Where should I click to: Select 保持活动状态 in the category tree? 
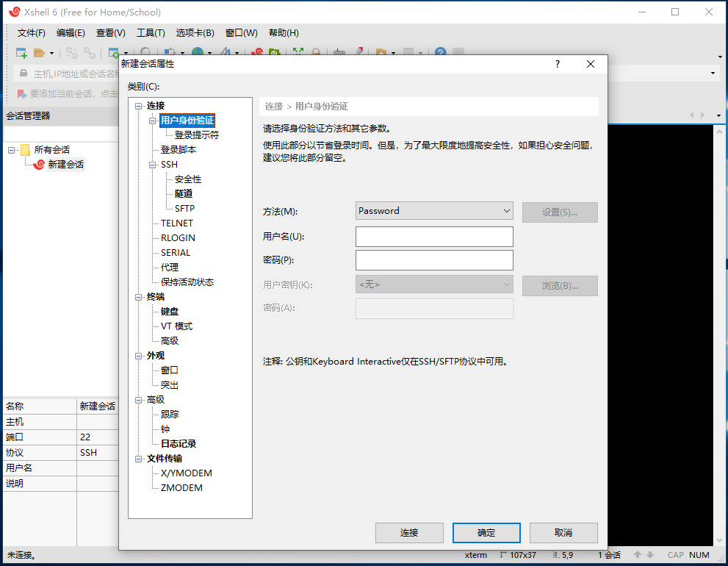tap(187, 282)
